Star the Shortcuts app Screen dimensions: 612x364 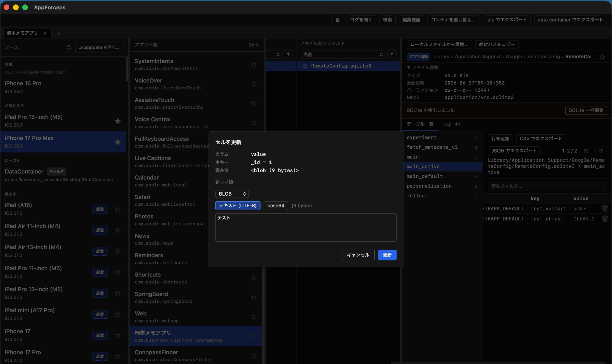pos(254,278)
